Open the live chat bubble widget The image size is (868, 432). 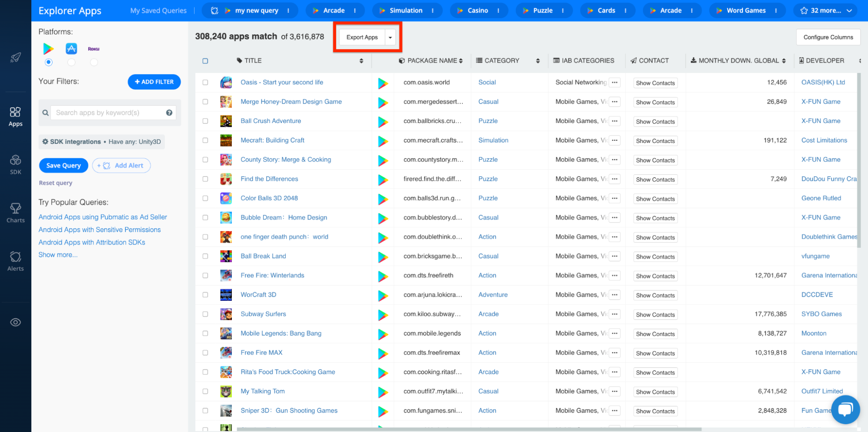(x=845, y=409)
